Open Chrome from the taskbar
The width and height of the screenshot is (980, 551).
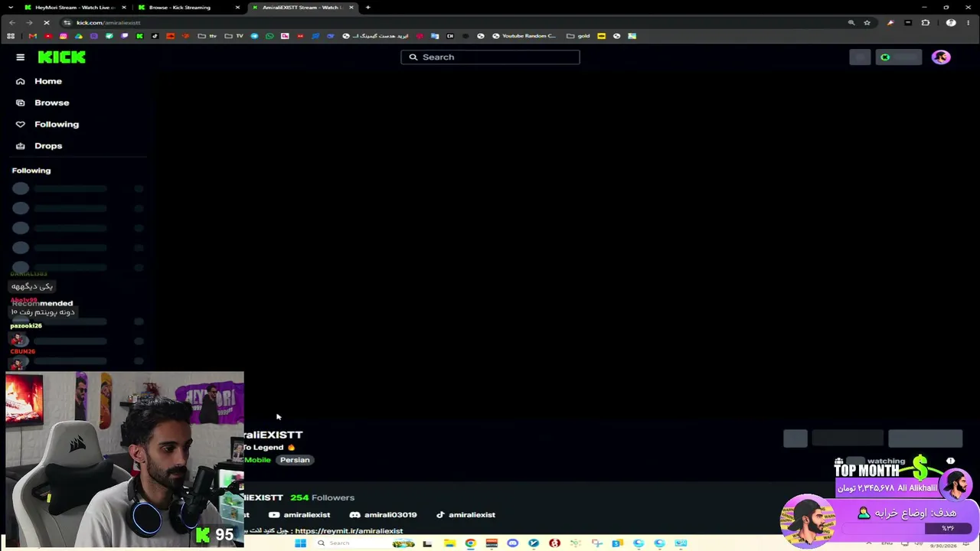coord(470,543)
